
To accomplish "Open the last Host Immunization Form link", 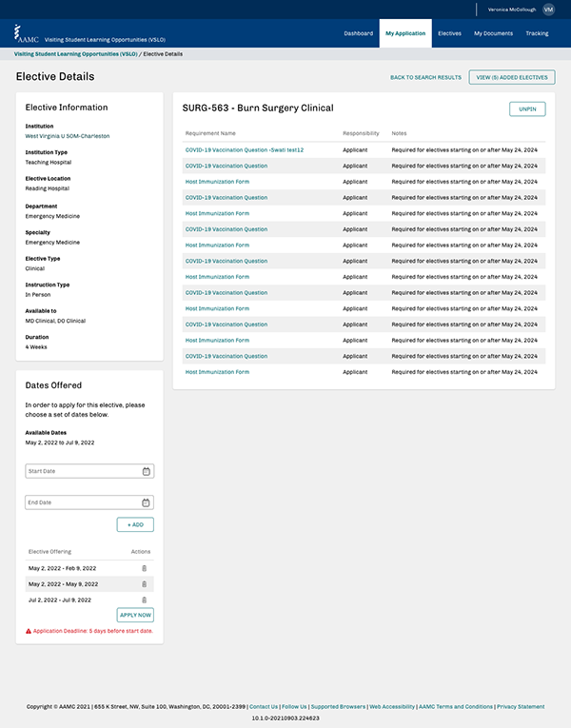I will pos(217,372).
